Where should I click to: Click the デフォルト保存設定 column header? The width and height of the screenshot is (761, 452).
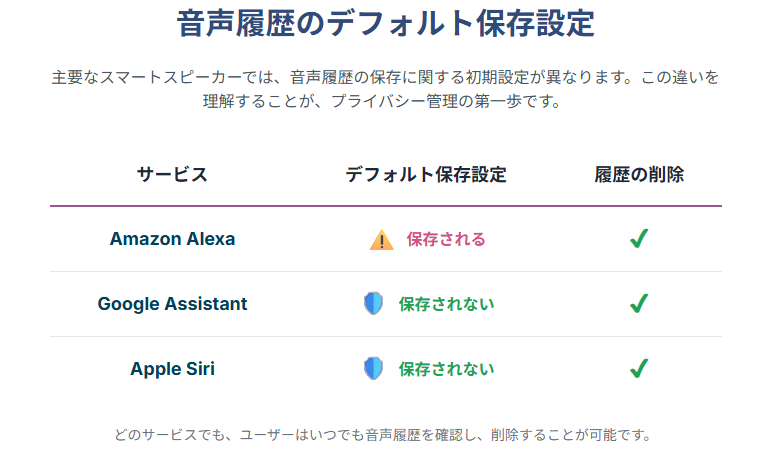point(426,174)
